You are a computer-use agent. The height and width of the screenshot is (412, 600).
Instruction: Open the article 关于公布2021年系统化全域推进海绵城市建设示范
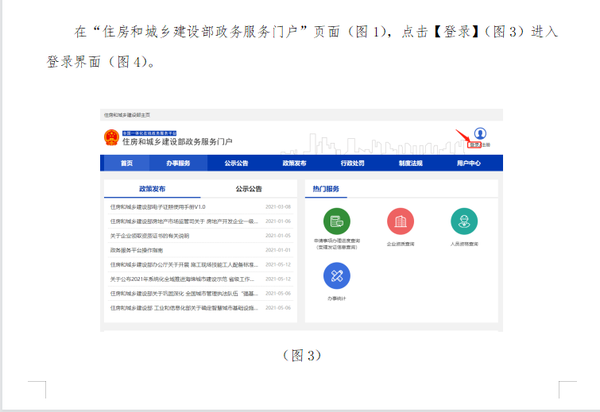(x=182, y=279)
